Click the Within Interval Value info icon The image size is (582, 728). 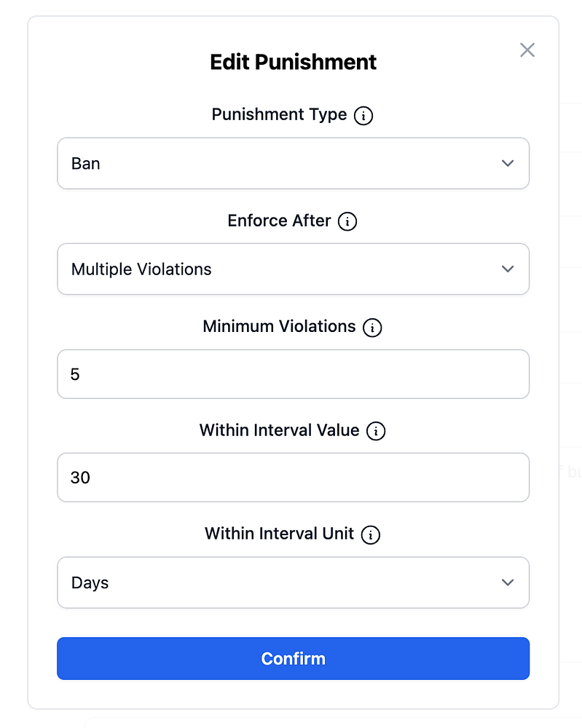(376, 431)
